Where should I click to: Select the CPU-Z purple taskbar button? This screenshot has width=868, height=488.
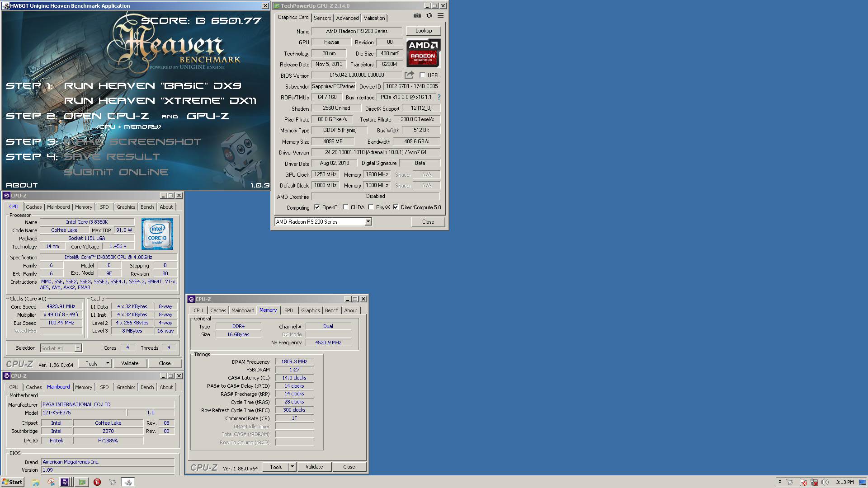pyautogui.click(x=65, y=482)
